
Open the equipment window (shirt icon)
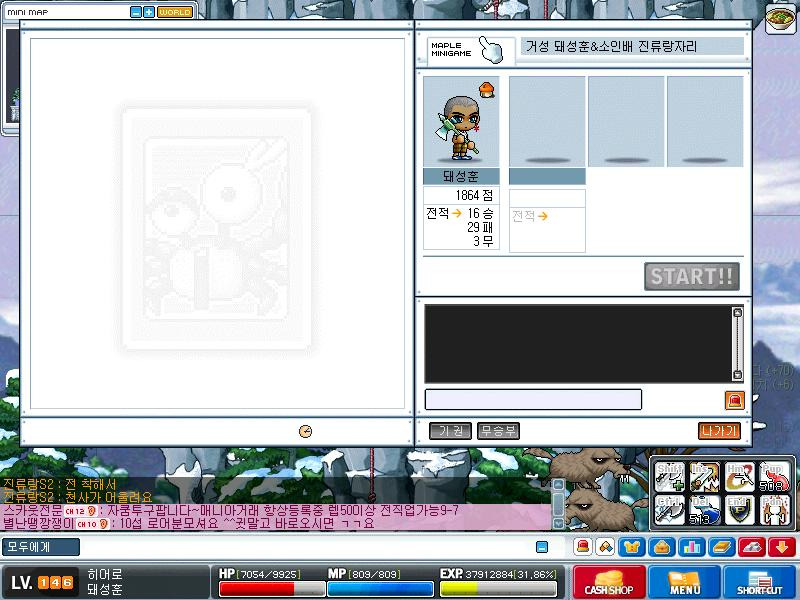(632, 547)
